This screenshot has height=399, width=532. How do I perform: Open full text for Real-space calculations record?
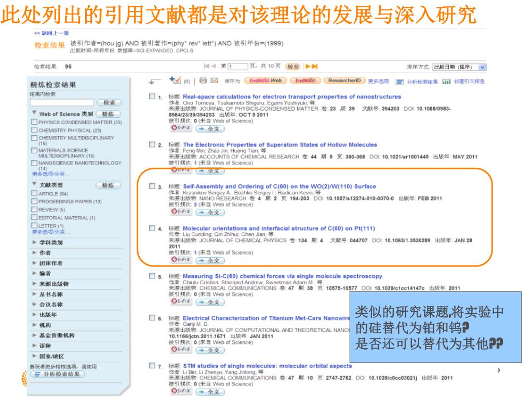click(x=210, y=129)
